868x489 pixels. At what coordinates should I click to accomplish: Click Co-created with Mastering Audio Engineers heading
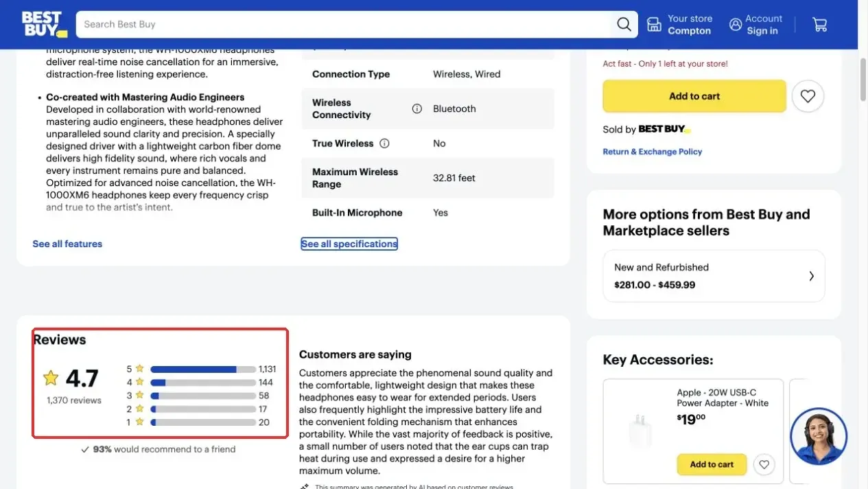click(145, 98)
